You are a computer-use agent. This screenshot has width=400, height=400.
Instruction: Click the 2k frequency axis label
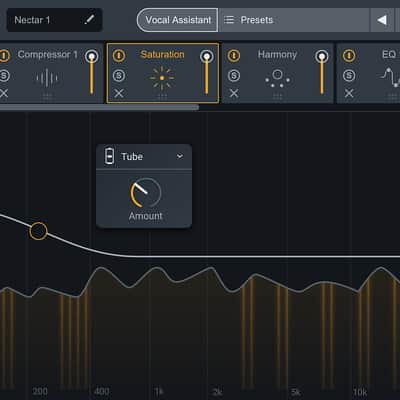[217, 391]
